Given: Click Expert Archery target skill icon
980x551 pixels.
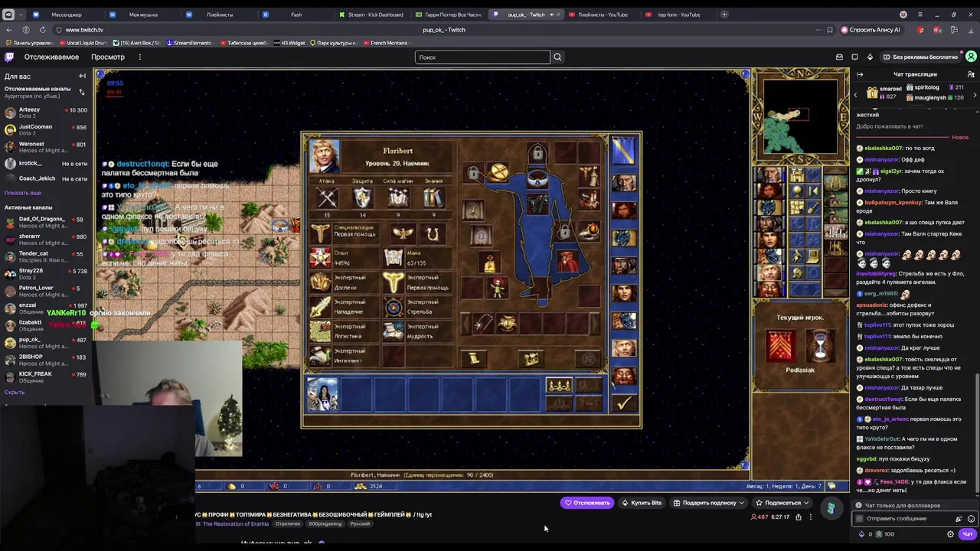Looking at the screenshot, I should click(394, 307).
